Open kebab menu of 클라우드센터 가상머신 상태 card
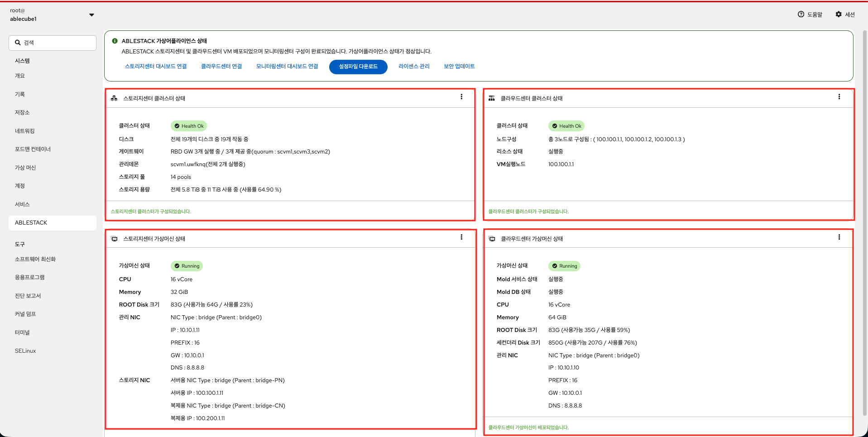Image resolution: width=868 pixels, height=437 pixels. pos(839,237)
